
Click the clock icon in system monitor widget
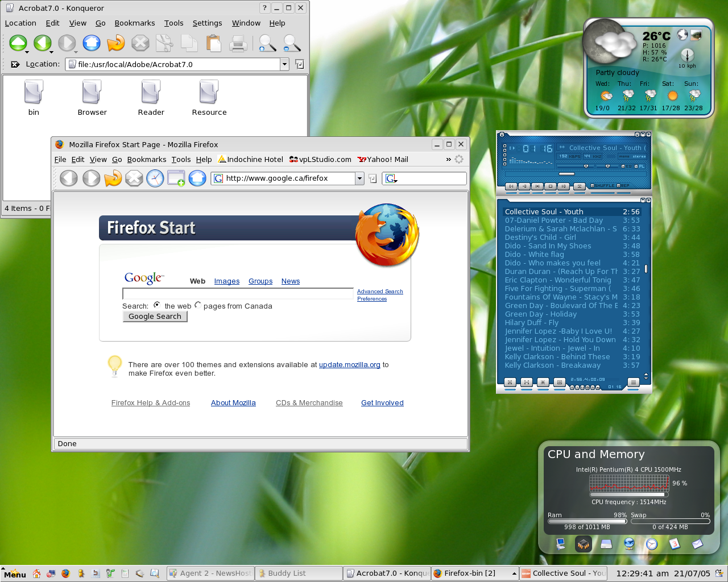pyautogui.click(x=651, y=544)
